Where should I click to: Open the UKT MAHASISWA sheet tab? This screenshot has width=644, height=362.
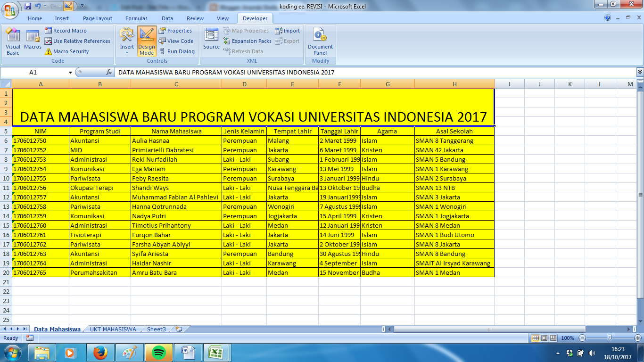point(112,329)
